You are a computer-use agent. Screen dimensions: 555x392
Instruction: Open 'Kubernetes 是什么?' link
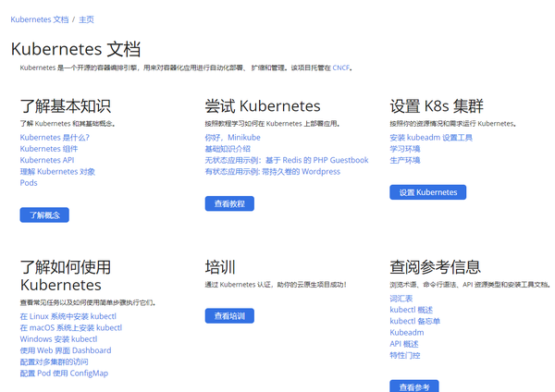point(55,137)
